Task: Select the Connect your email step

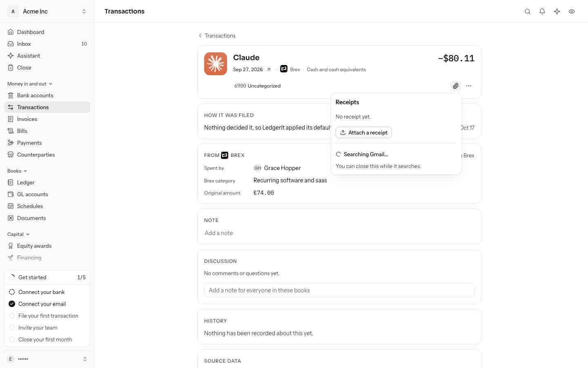Action: (47, 304)
